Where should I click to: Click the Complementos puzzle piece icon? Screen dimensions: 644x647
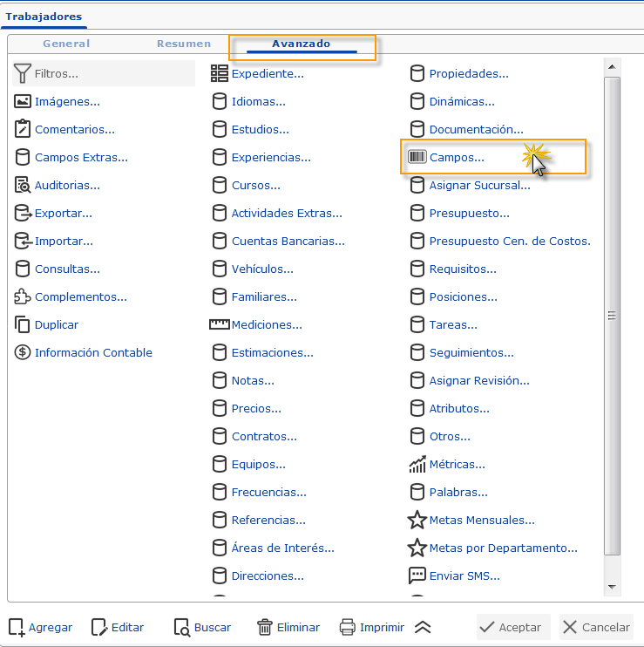[23, 297]
